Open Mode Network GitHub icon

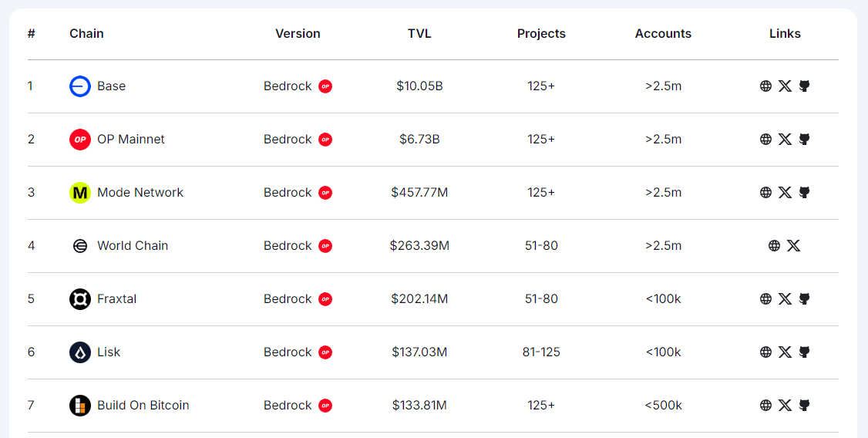click(x=804, y=192)
